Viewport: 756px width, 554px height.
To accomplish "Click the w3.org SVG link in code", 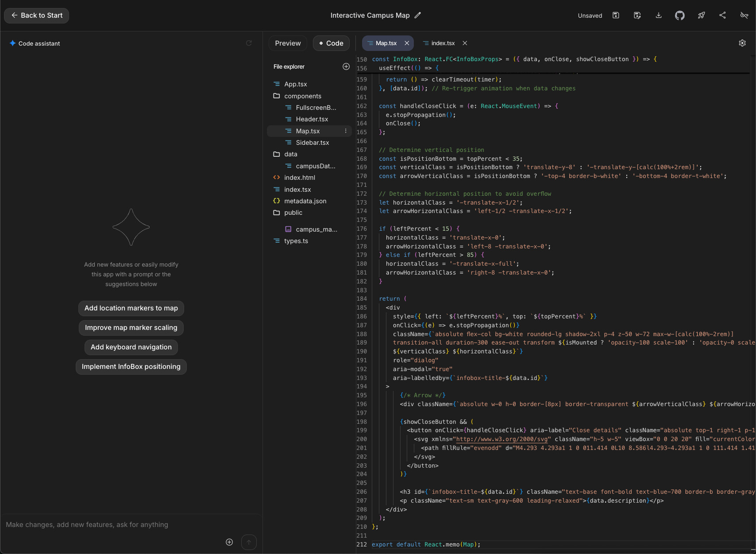I will [502, 439].
